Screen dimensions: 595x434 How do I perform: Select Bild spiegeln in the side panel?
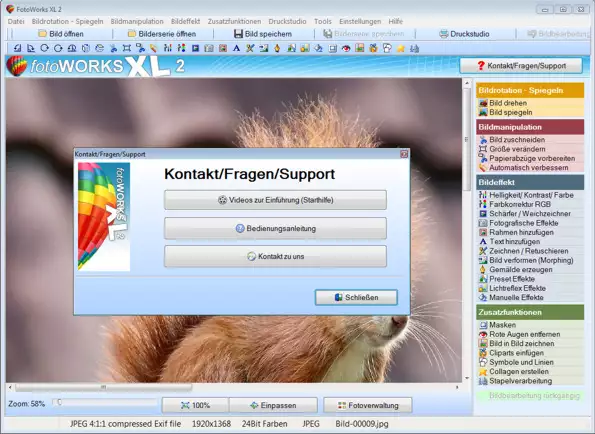pyautogui.click(x=510, y=112)
